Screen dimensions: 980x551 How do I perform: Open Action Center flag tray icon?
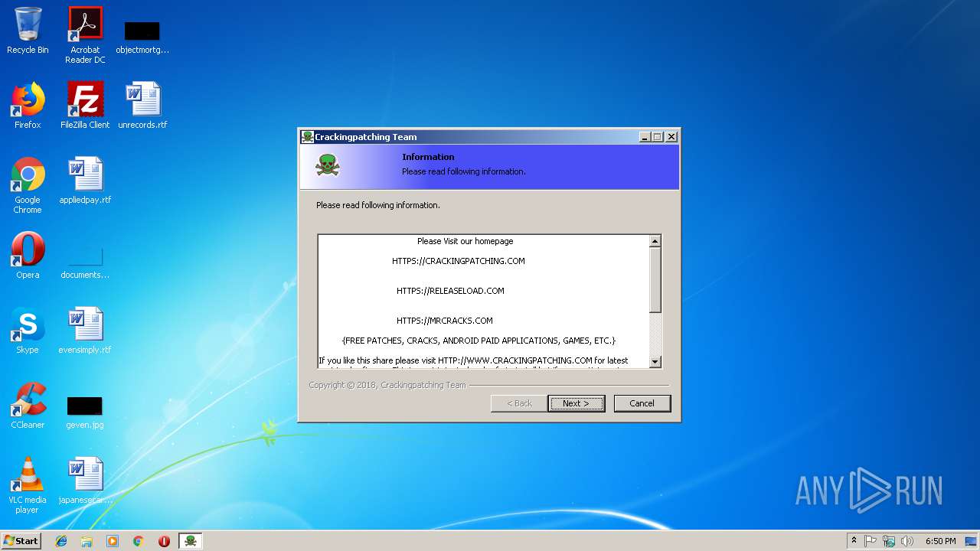(871, 541)
